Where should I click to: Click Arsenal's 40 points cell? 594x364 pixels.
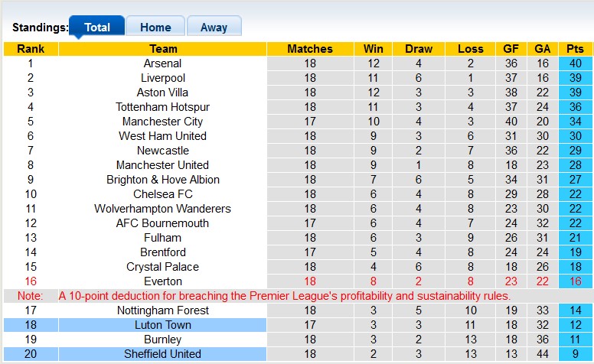[x=575, y=63]
